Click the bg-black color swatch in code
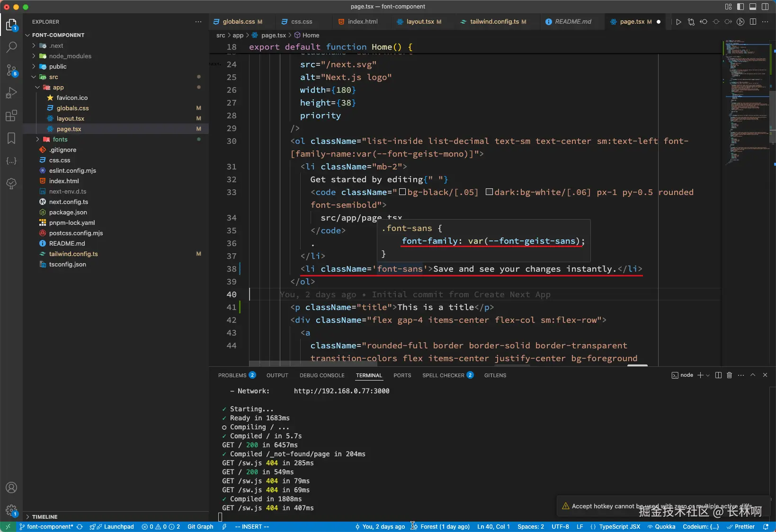Screen dimensions: 776x532 coord(402,192)
